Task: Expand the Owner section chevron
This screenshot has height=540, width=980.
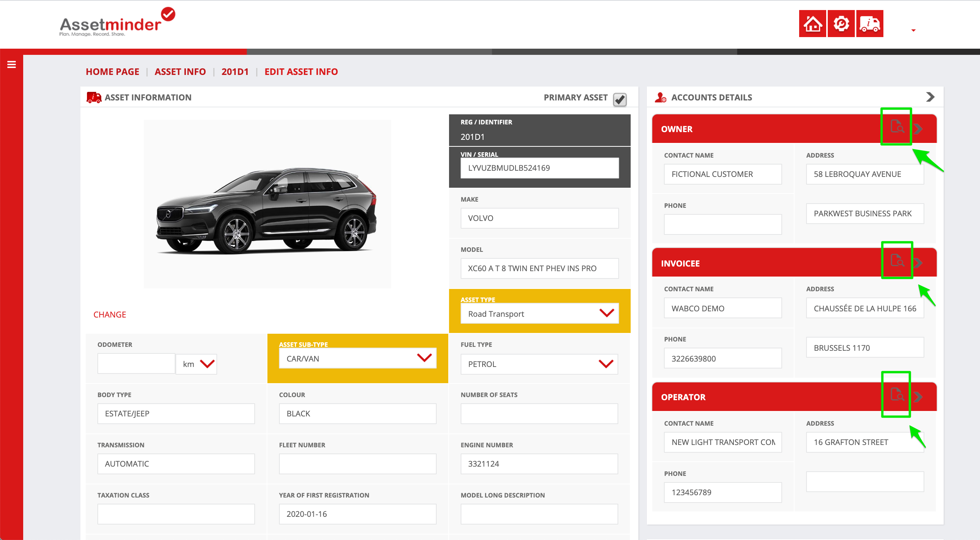Action: [919, 129]
